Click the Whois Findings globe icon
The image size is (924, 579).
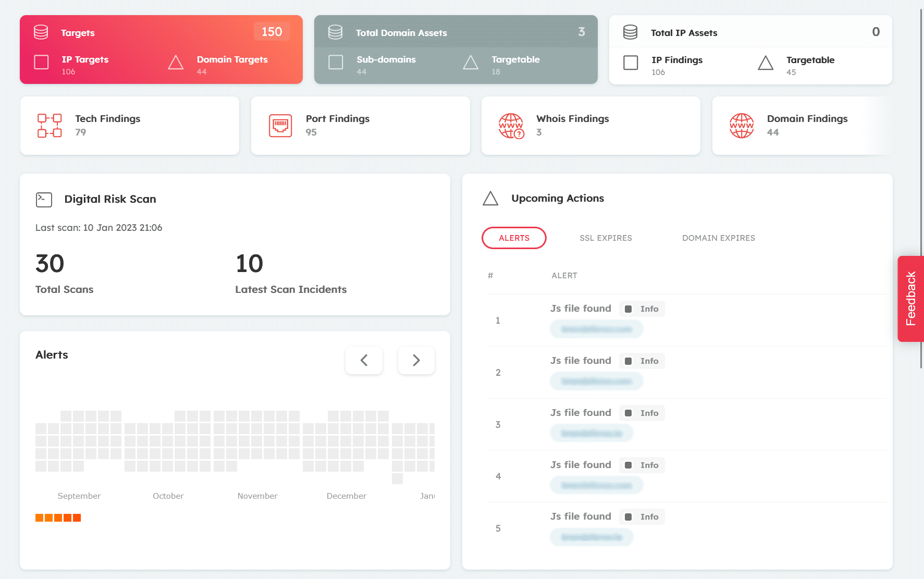pyautogui.click(x=511, y=125)
